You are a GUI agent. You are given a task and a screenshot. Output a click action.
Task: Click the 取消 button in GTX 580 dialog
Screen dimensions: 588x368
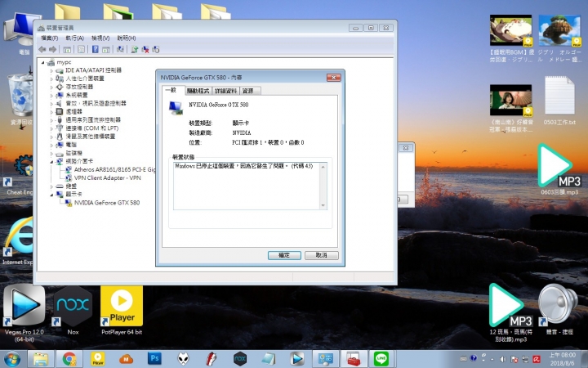tap(322, 255)
